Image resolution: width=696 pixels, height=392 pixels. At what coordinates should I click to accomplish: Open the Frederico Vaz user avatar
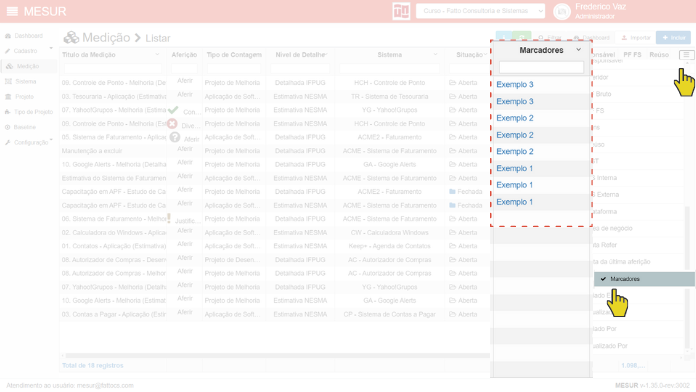click(562, 12)
